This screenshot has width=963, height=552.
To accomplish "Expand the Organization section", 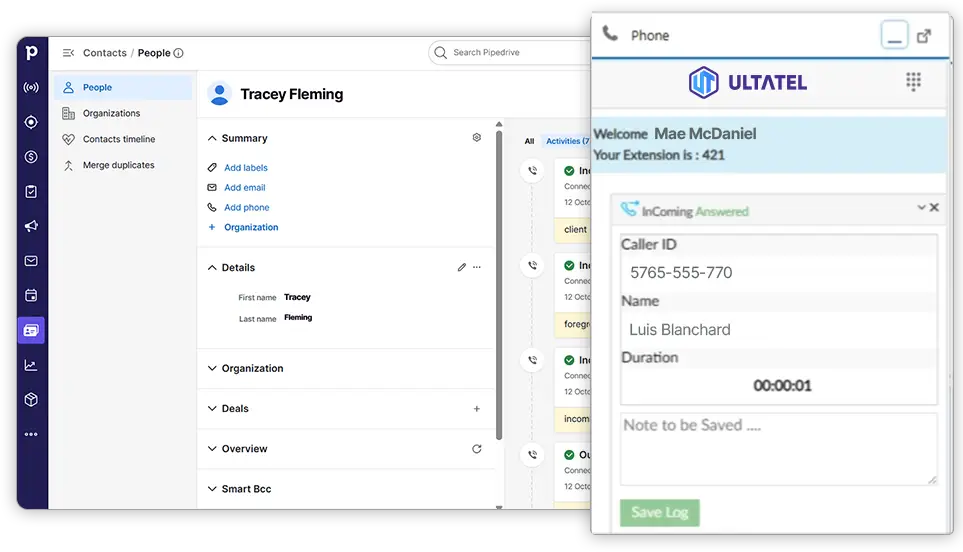I will [x=212, y=369].
